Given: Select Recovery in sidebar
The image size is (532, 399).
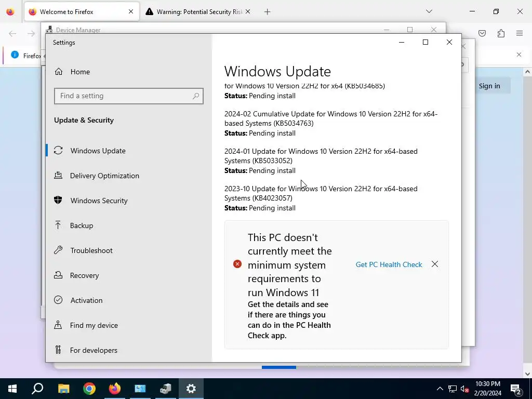Looking at the screenshot, I should pyautogui.click(x=84, y=275).
